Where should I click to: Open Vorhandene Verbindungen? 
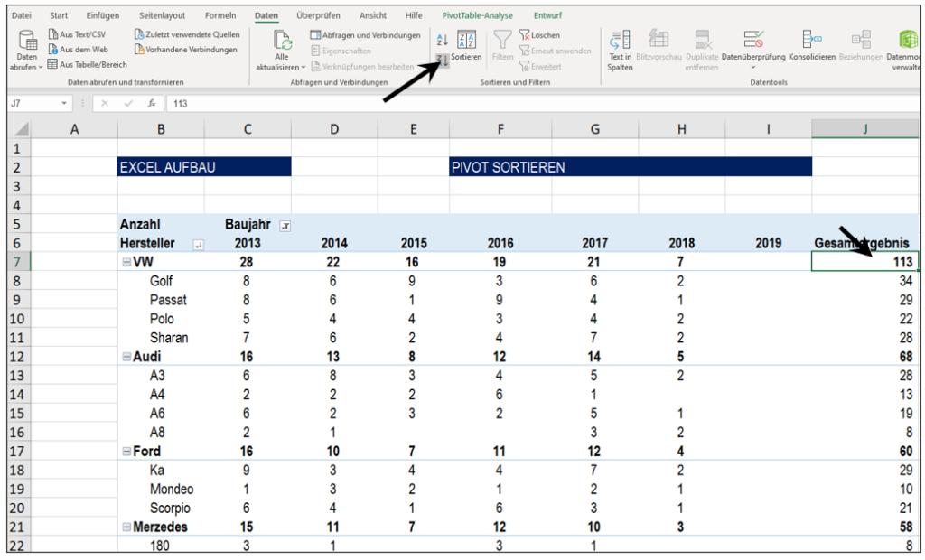(x=186, y=50)
